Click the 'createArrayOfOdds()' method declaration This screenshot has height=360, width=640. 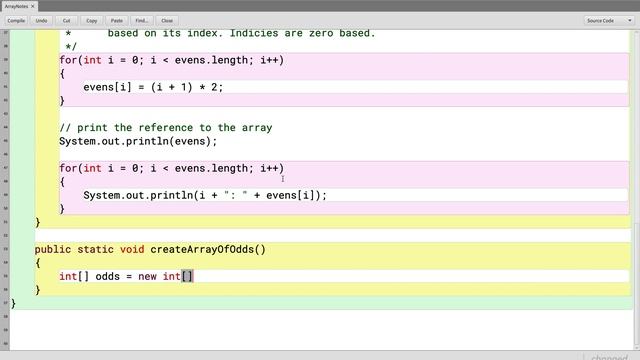point(150,249)
